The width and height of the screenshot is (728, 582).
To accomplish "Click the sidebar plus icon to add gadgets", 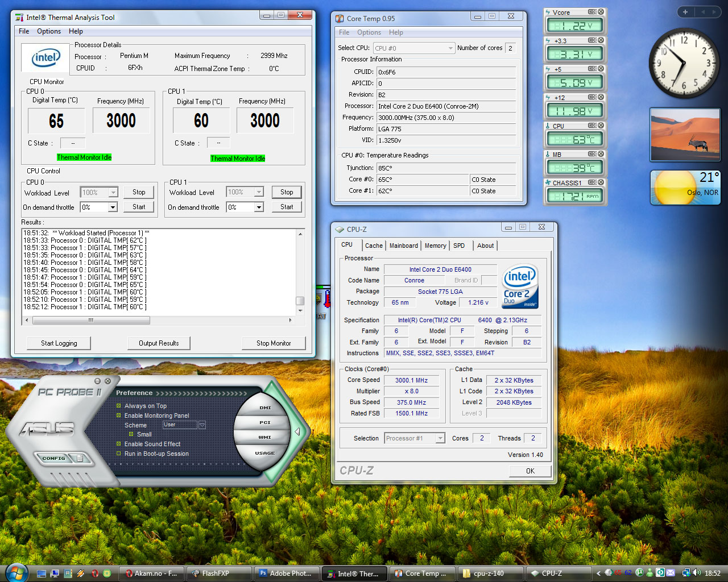I will coord(685,12).
